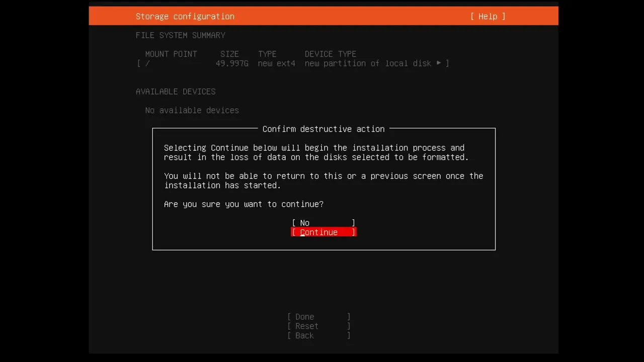Select the Reset button
The image size is (644, 362).
[x=319, y=326]
